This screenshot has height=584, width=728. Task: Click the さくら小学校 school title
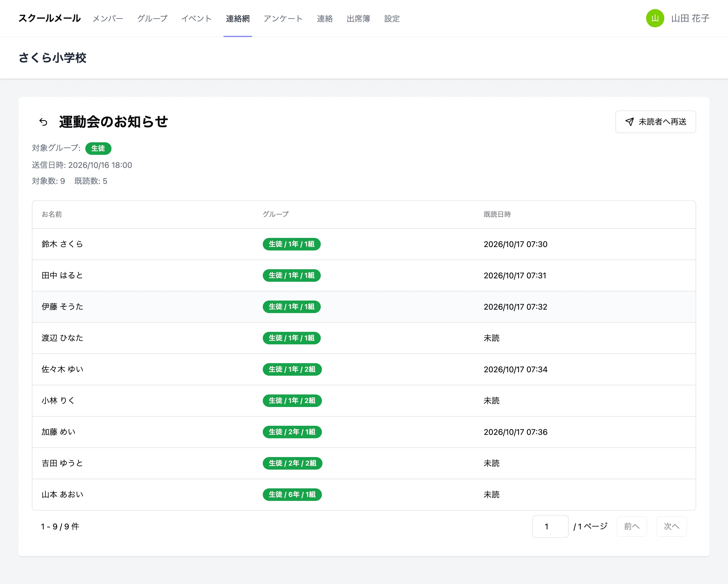tap(52, 58)
